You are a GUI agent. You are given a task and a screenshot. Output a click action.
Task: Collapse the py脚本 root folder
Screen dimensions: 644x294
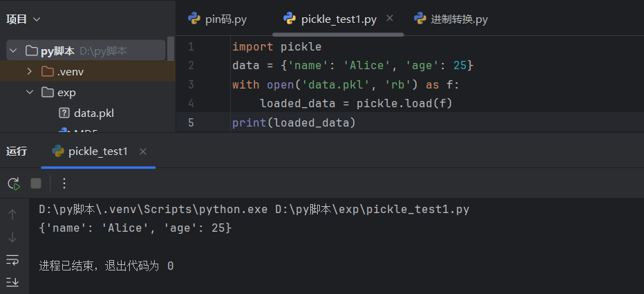(13, 50)
